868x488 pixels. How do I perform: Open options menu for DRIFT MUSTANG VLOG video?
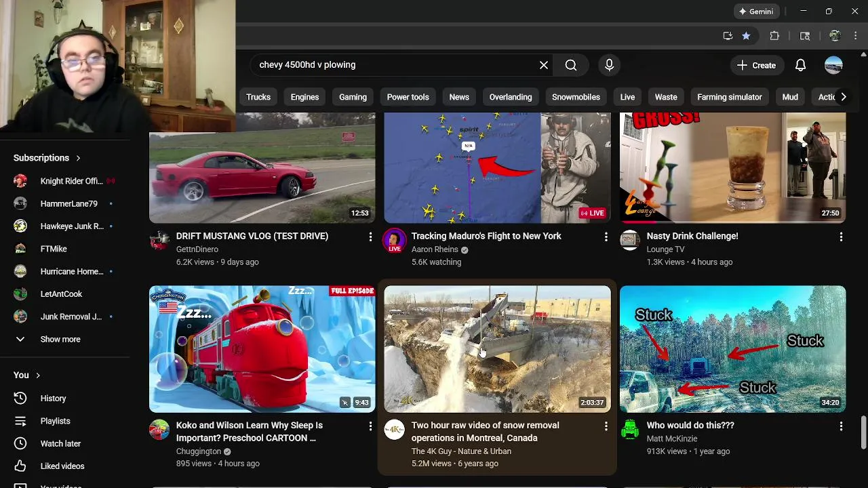370,237
